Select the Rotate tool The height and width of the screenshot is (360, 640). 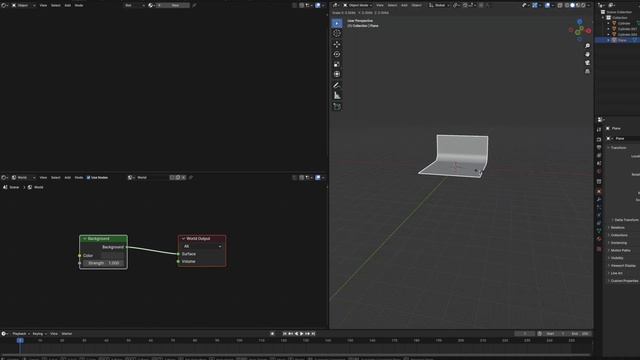337,54
